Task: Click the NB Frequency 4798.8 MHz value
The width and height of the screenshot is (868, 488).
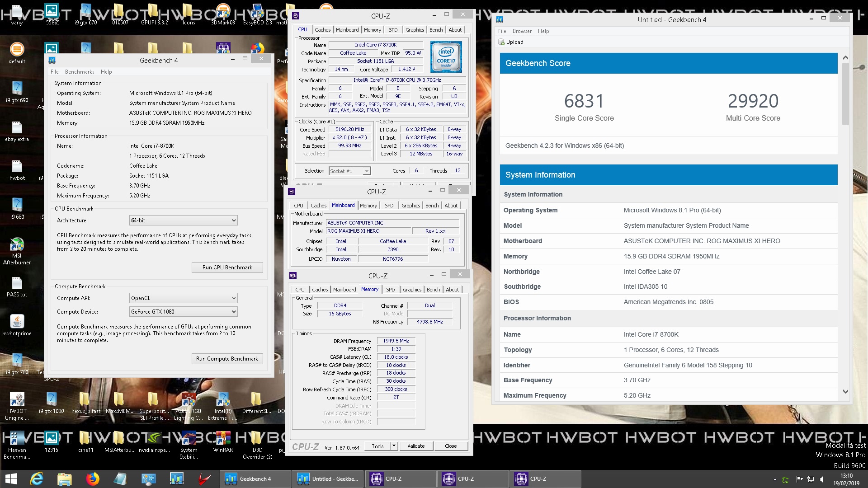Action: (x=429, y=322)
